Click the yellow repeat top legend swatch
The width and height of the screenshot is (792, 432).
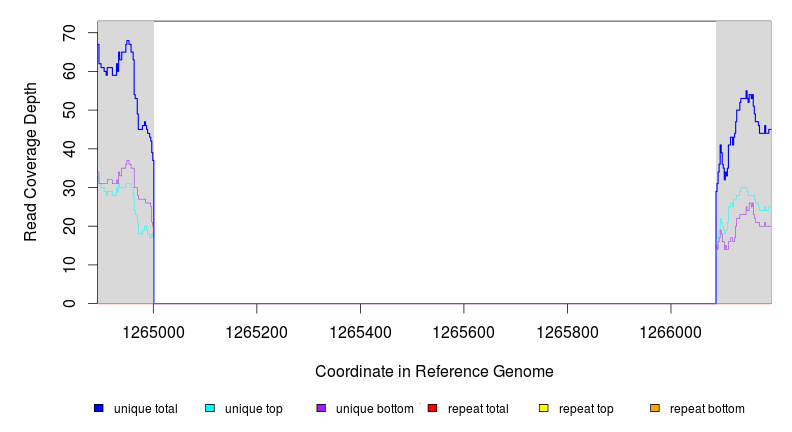pyautogui.click(x=543, y=409)
